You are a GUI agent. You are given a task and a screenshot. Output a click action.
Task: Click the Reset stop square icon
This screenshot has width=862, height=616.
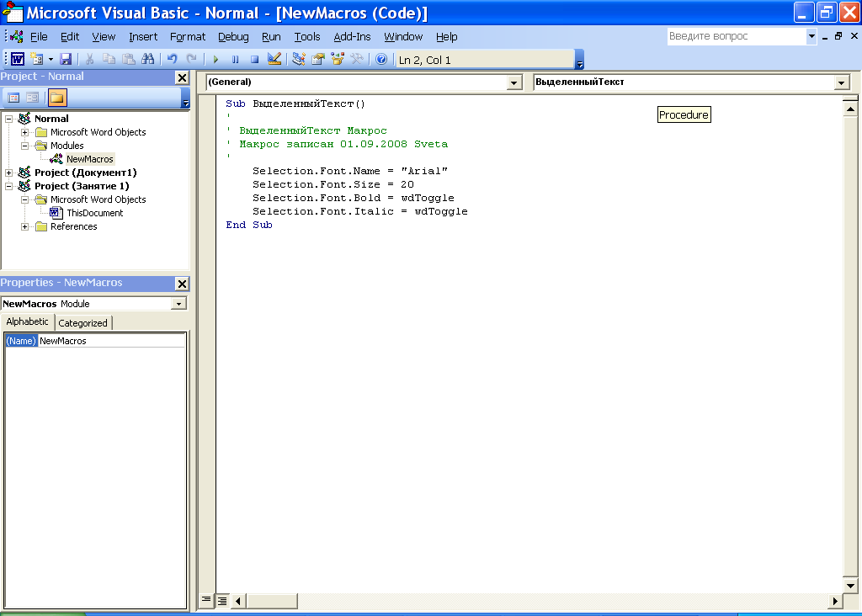pyautogui.click(x=254, y=60)
